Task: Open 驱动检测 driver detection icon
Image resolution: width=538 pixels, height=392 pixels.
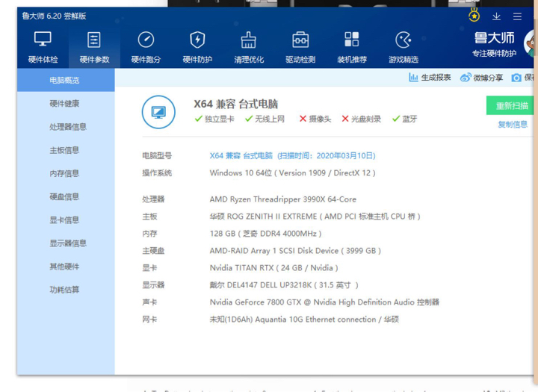Action: coord(300,40)
